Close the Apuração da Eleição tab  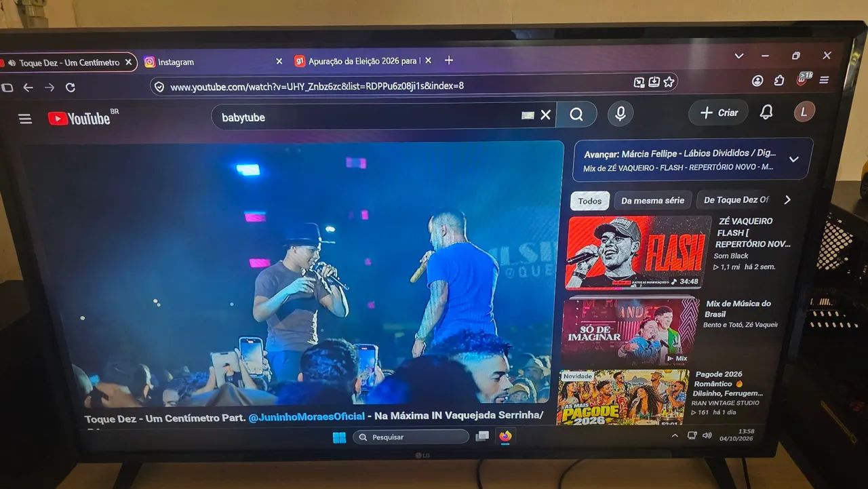coord(427,60)
